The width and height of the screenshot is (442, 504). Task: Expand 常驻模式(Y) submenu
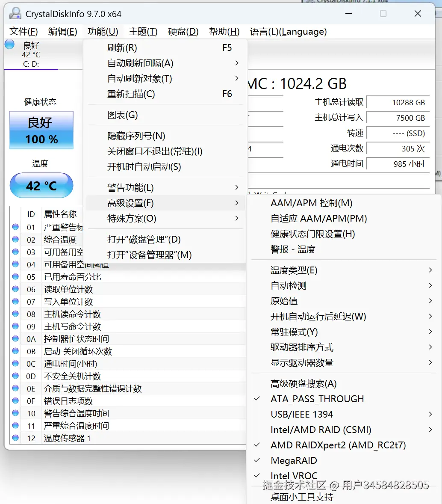click(x=343, y=332)
